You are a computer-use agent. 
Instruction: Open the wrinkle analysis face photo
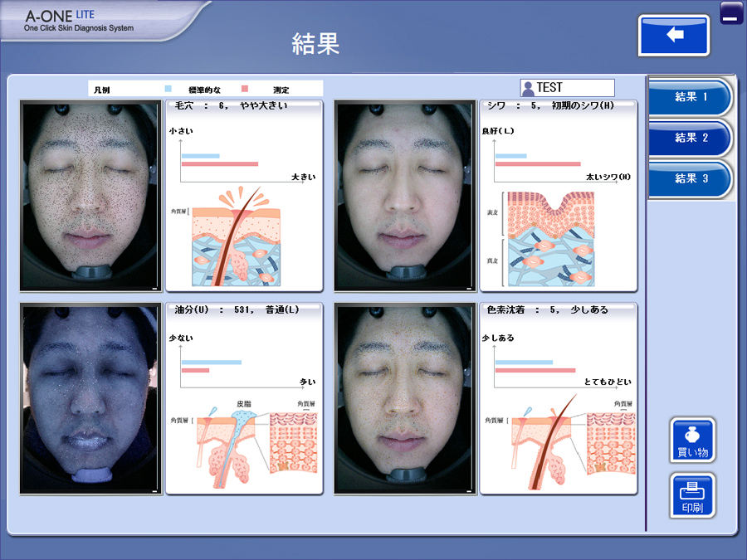404,196
